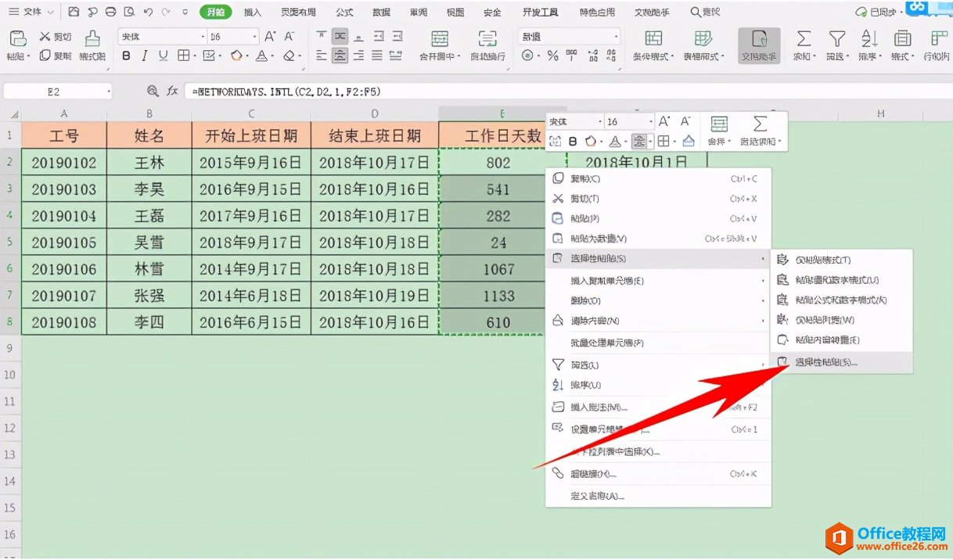Click the Cut scissors icon in the ribbon
This screenshot has width=953, height=560.
[45, 37]
